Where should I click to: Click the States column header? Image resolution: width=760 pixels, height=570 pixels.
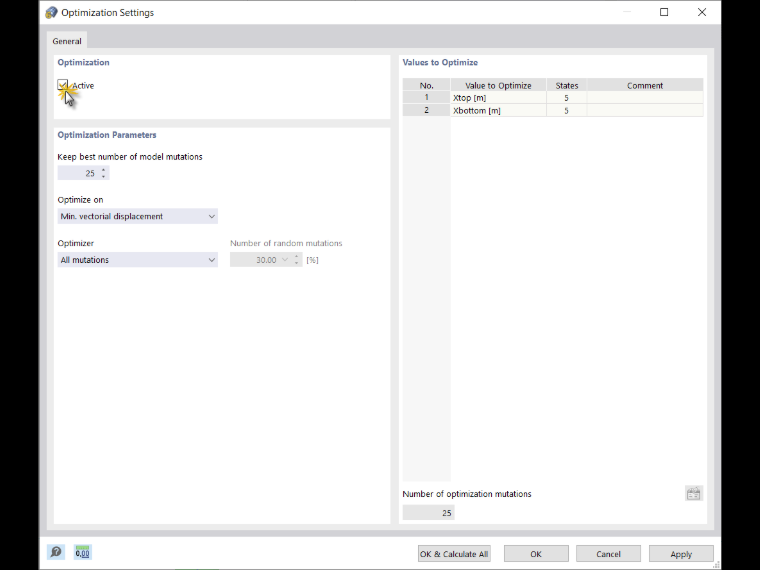(567, 85)
